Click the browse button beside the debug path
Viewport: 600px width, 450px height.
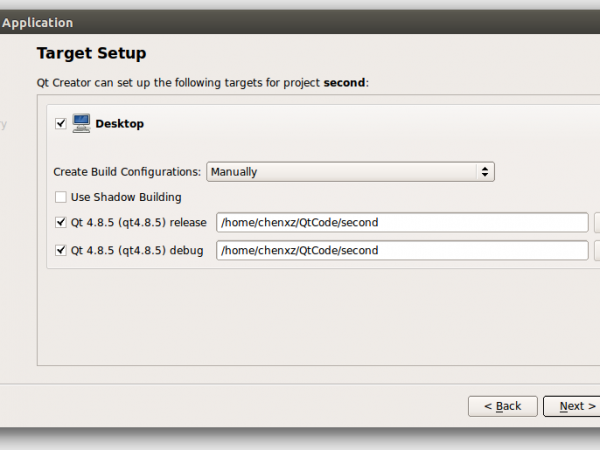click(597, 250)
